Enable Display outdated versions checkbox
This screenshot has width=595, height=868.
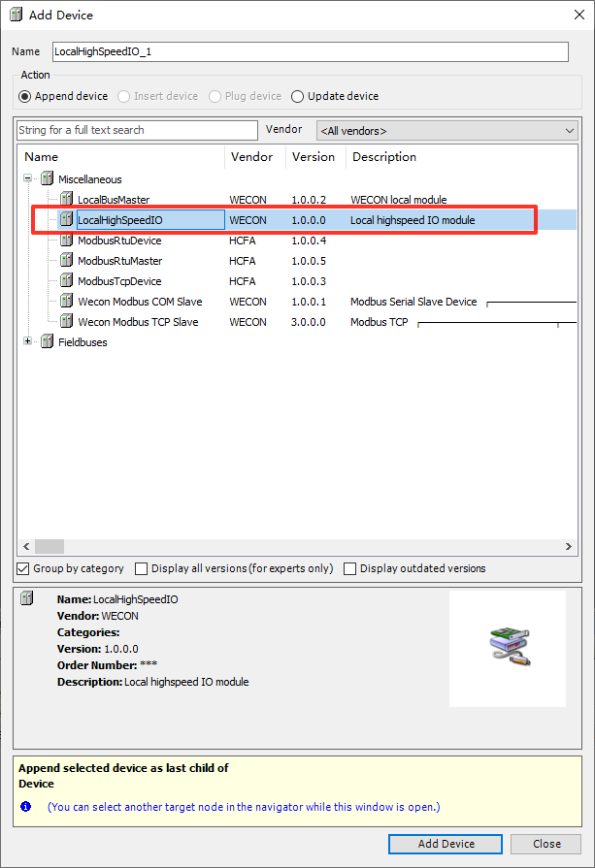point(350,569)
